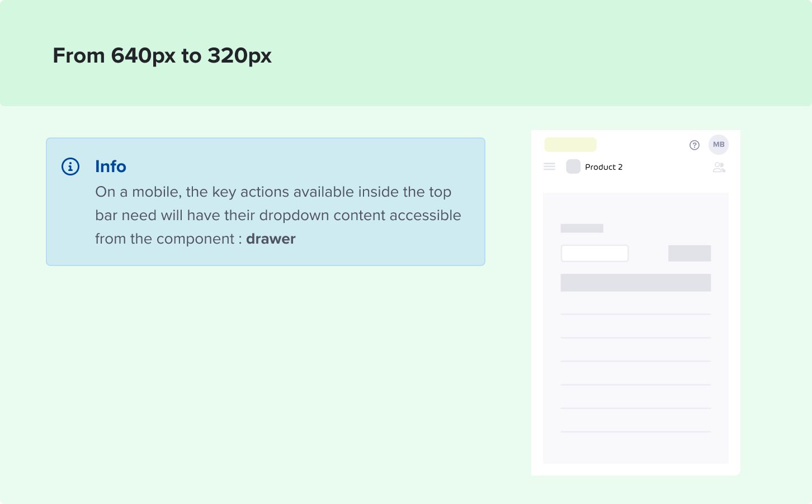Click the last divider line in mockup
Screen dimensions: 812x504
[x=636, y=431]
